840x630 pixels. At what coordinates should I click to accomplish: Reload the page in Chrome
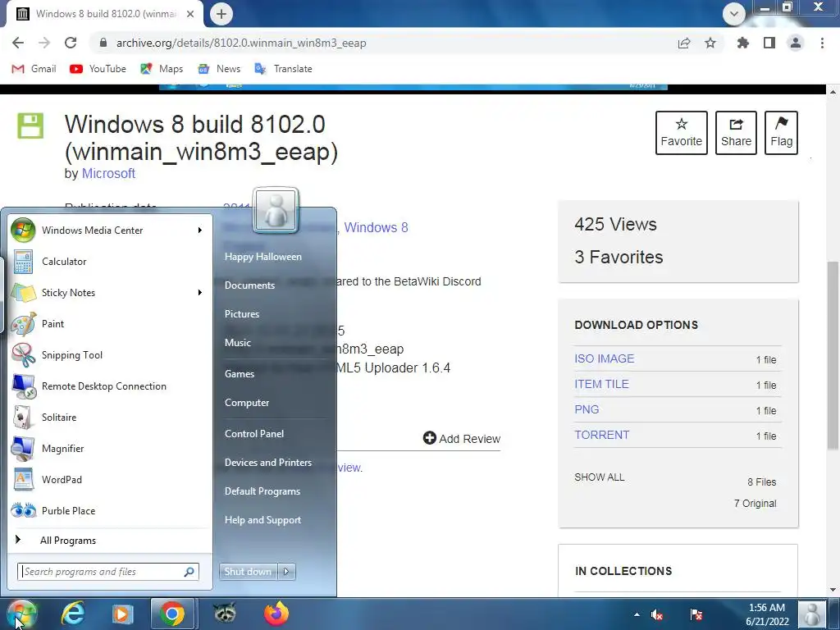pyautogui.click(x=71, y=43)
